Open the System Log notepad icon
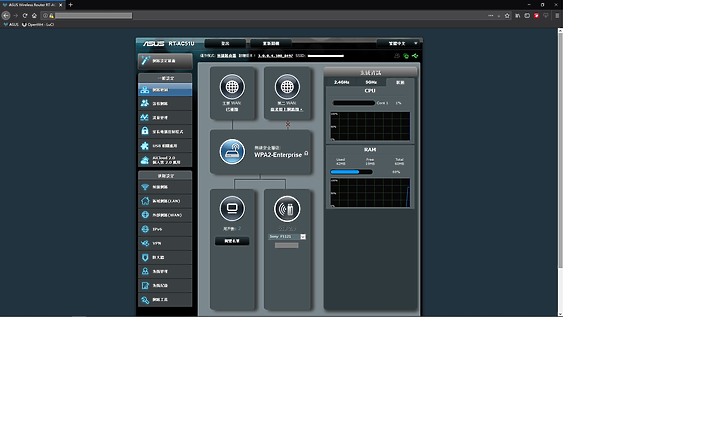Image resolution: width=720 pixels, height=423 pixels. 145,285
